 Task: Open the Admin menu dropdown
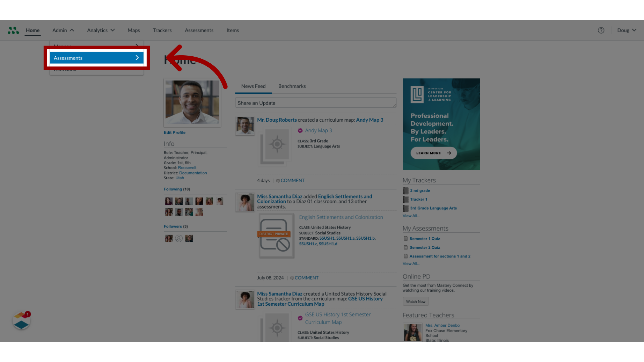click(x=62, y=30)
